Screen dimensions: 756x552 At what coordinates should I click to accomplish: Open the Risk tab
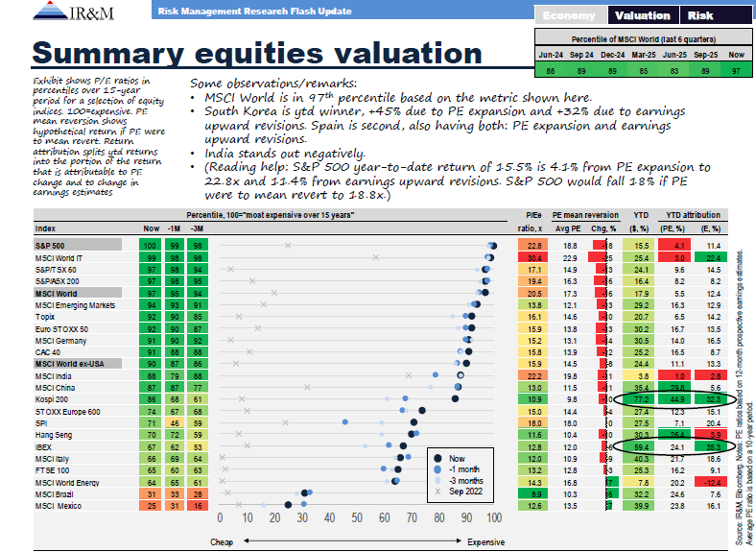tap(716, 15)
